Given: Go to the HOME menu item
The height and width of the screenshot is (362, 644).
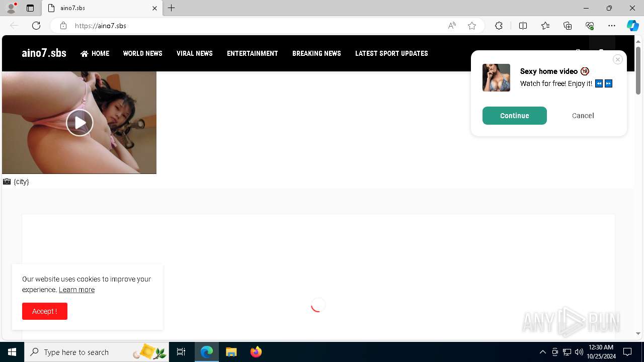Looking at the screenshot, I should coord(95,53).
